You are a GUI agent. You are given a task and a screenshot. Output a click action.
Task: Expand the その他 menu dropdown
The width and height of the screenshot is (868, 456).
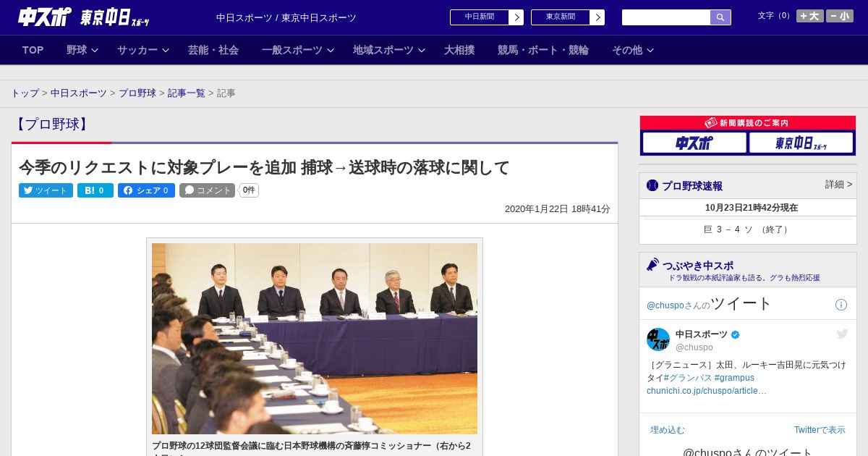click(x=633, y=50)
